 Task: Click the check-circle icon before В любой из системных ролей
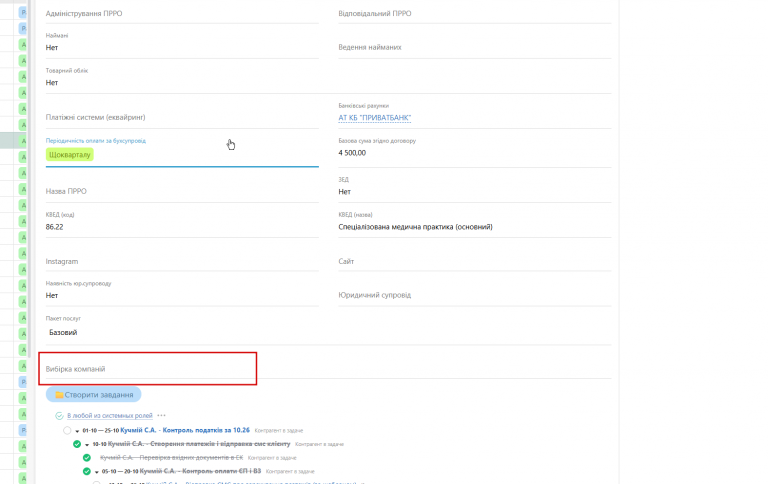[59, 416]
